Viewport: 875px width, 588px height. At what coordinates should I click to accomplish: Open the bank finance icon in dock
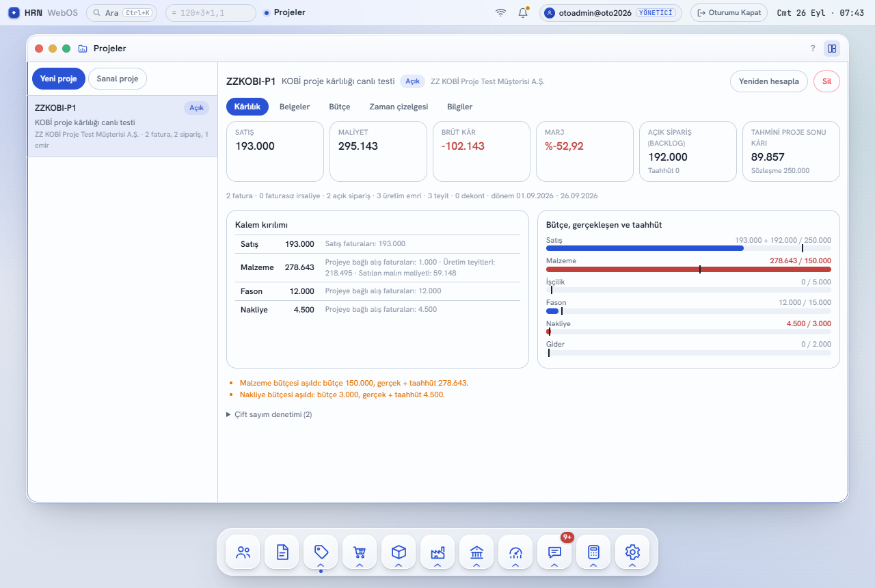(476, 552)
